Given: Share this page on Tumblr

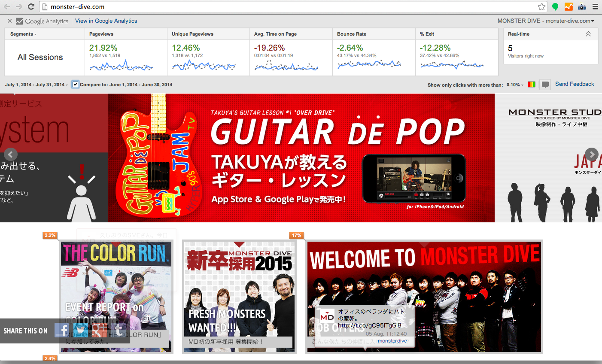Looking at the screenshot, I should [x=119, y=330].
